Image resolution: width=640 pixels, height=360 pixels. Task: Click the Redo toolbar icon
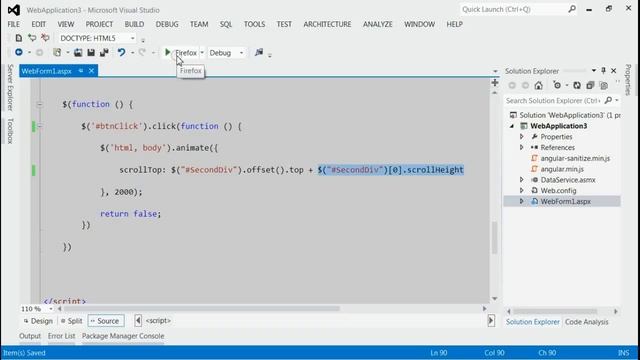pyautogui.click(x=142, y=53)
